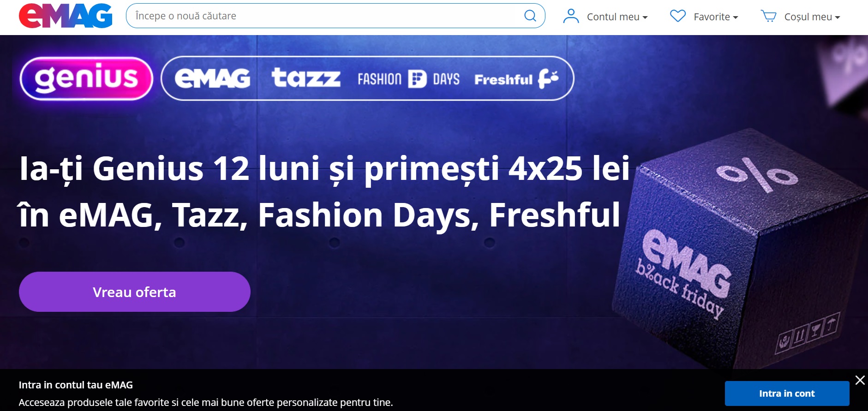
Task: Click the Ia-ți Genius 12 luni headline
Action: click(324, 191)
